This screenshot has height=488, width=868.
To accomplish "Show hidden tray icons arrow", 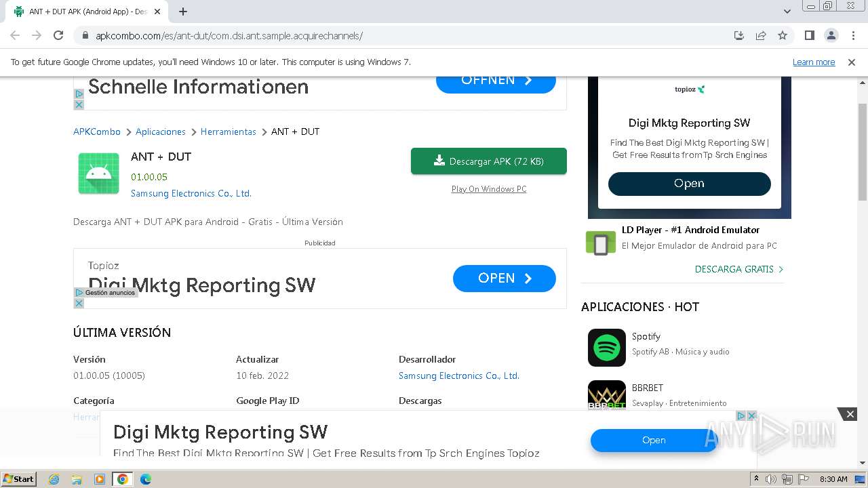I will click(x=757, y=479).
